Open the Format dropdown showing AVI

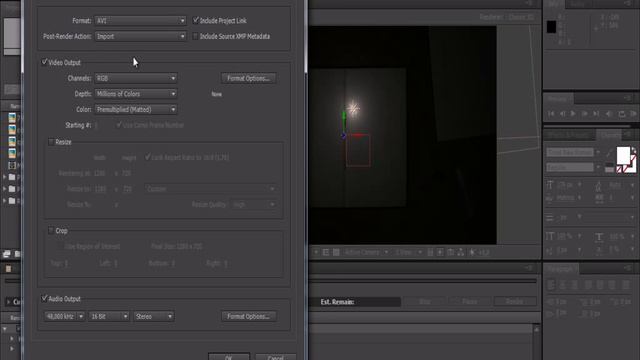pos(140,20)
